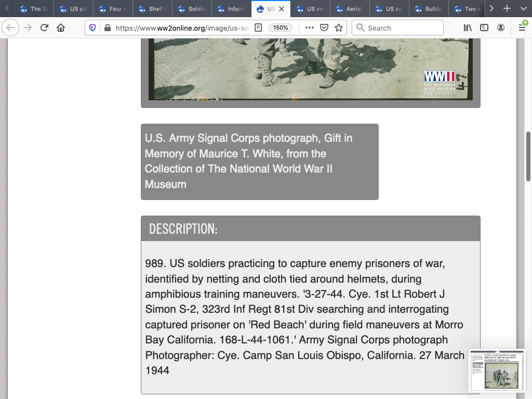Click the back navigation arrow
532x399 pixels.
11,28
